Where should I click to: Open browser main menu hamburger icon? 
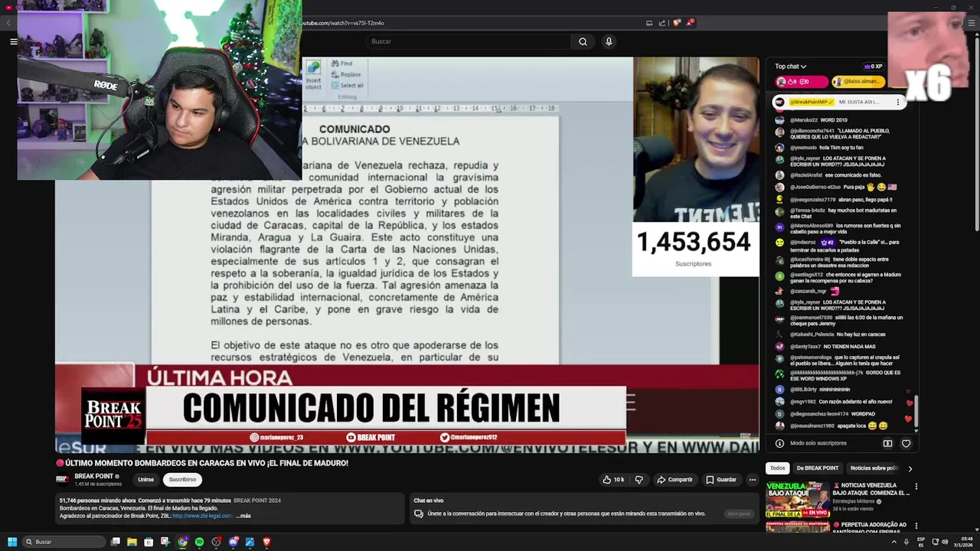point(972,23)
